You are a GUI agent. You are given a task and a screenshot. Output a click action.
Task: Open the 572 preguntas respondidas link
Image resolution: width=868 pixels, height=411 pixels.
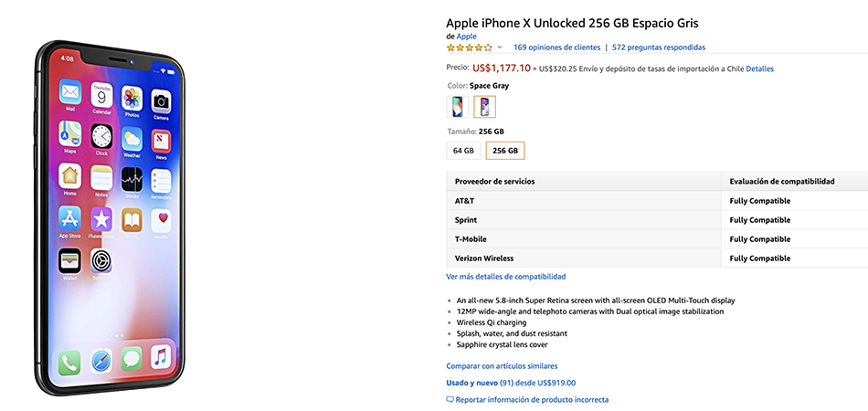coord(659,47)
